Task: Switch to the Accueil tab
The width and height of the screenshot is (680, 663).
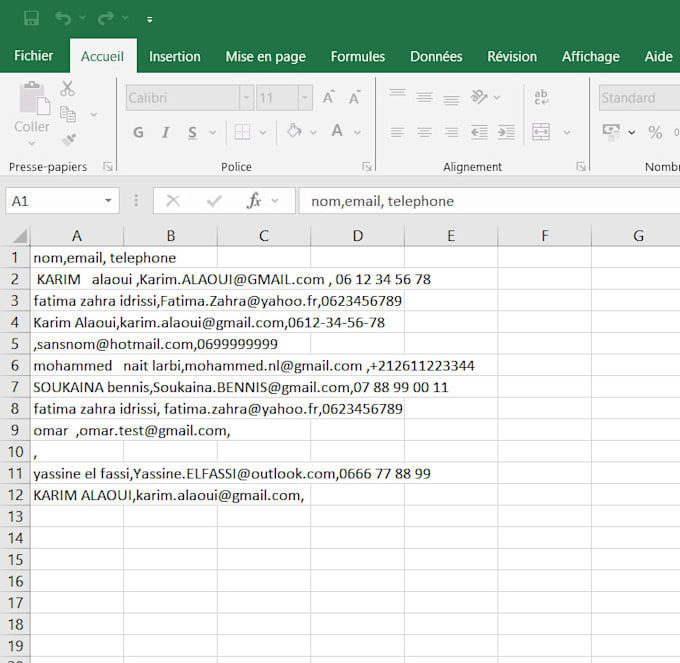Action: (x=102, y=56)
